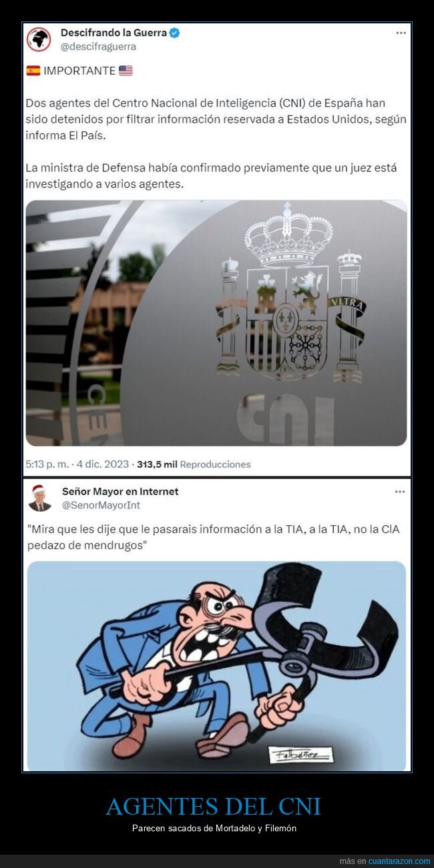Click the Spanish flag emoji
Viewport: 434px width, 868px height.
[33, 71]
